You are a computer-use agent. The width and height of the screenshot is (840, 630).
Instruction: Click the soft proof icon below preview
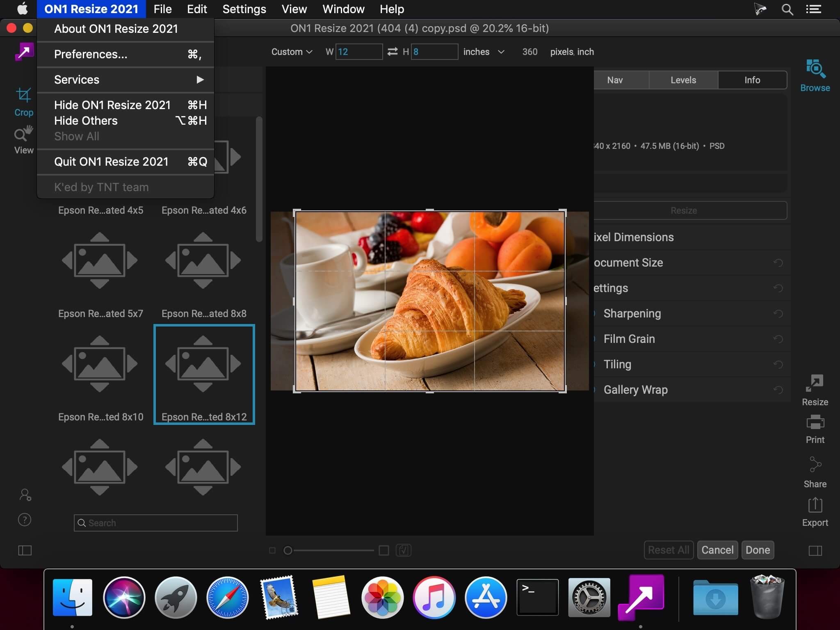[x=404, y=550]
